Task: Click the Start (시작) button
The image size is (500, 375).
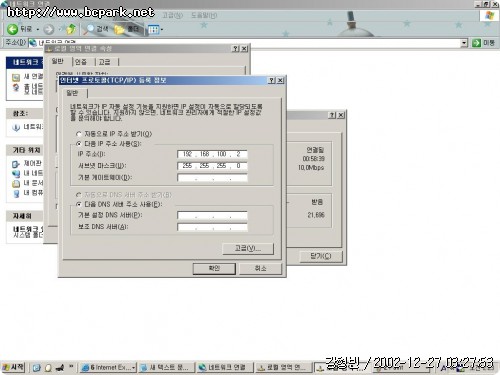Action: [x=13, y=367]
